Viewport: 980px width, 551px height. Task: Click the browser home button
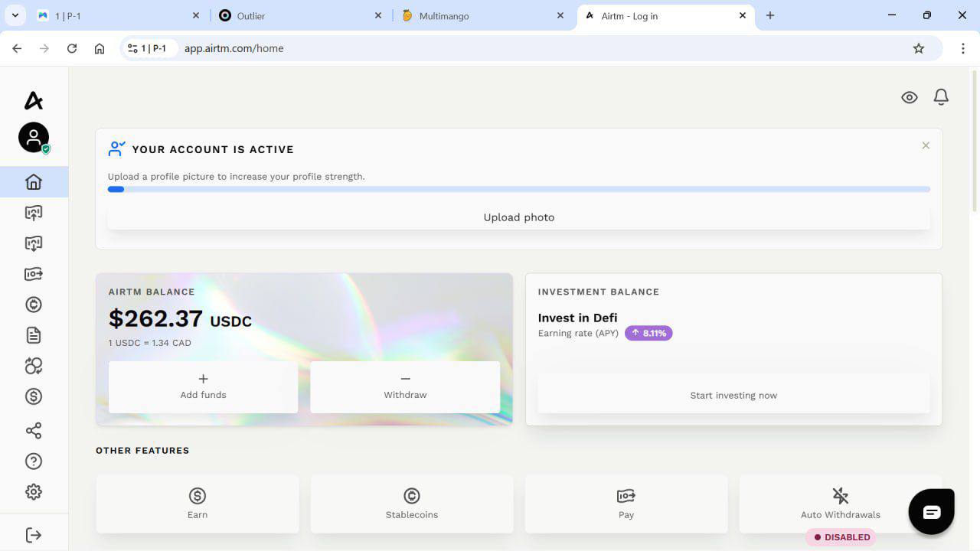point(100,48)
